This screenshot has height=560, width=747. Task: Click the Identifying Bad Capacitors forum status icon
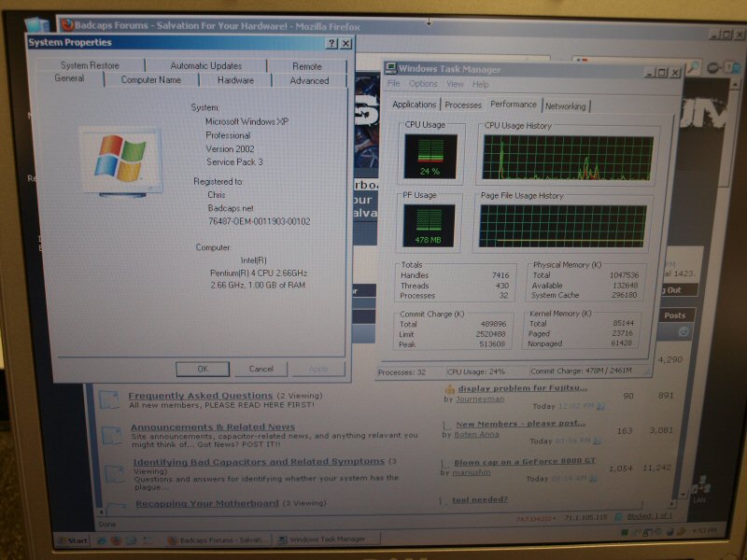pyautogui.click(x=114, y=474)
